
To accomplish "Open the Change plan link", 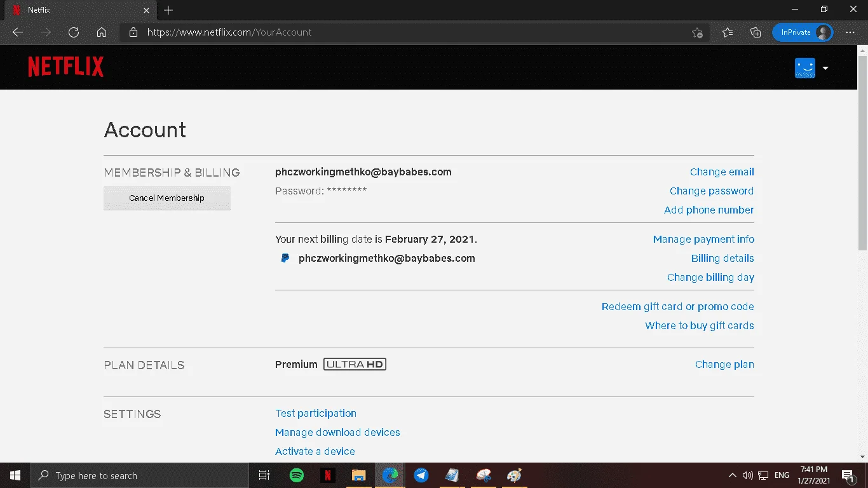I will tap(724, 364).
